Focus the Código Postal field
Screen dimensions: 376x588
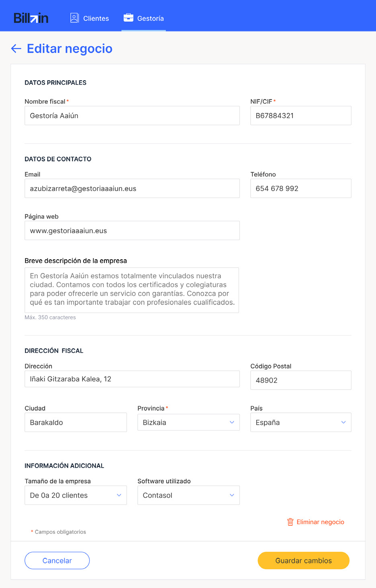[300, 380]
